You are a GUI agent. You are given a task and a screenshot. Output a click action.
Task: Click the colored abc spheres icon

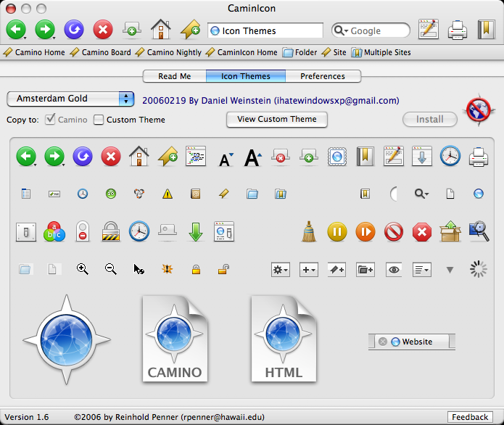(54, 231)
